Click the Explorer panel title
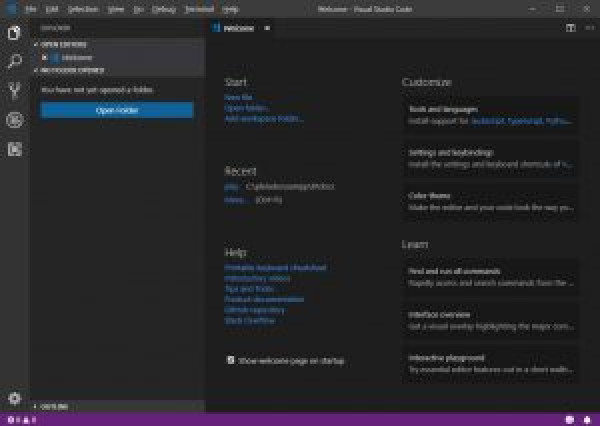The image size is (600, 426). [55, 28]
